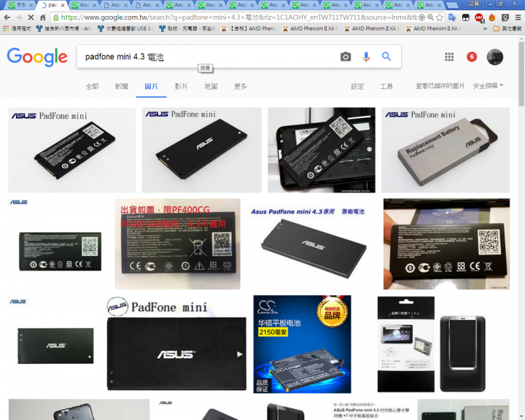
Task: Submit search with the blue magnifier icon
Action: tap(386, 57)
